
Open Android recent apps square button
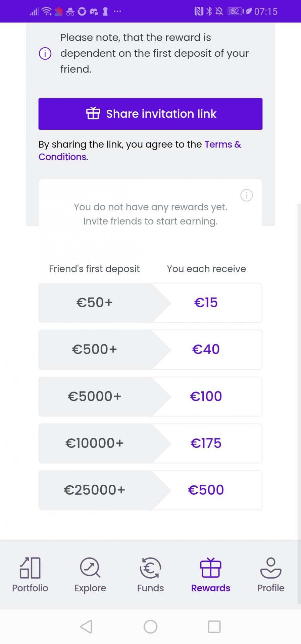pos(214,627)
